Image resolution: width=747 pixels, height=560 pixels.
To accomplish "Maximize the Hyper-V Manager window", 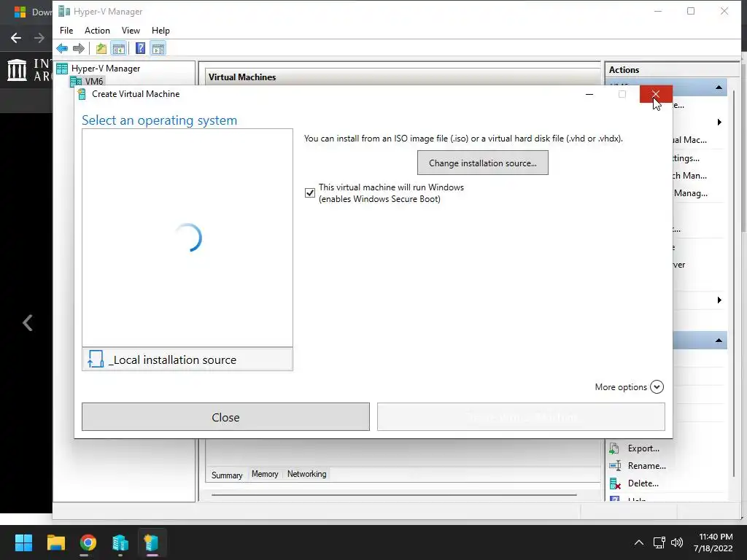I will [x=691, y=11].
